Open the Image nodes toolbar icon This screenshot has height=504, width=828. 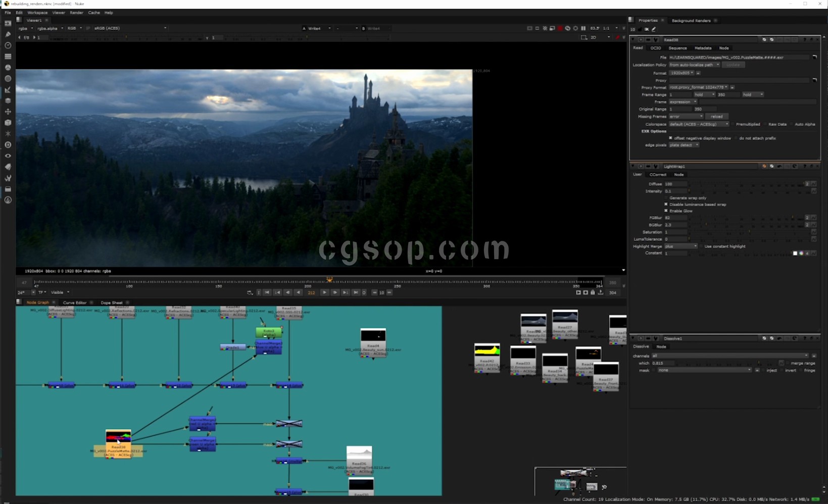tap(8, 23)
